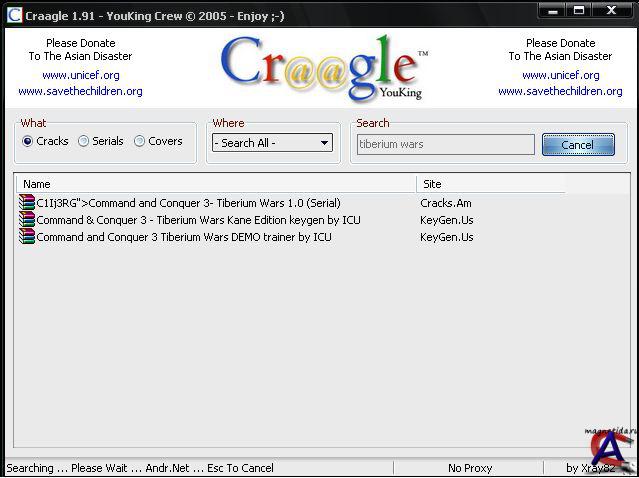Image resolution: width=639 pixels, height=478 pixels.
Task: Open the Search All dropdown
Action: (x=272, y=143)
